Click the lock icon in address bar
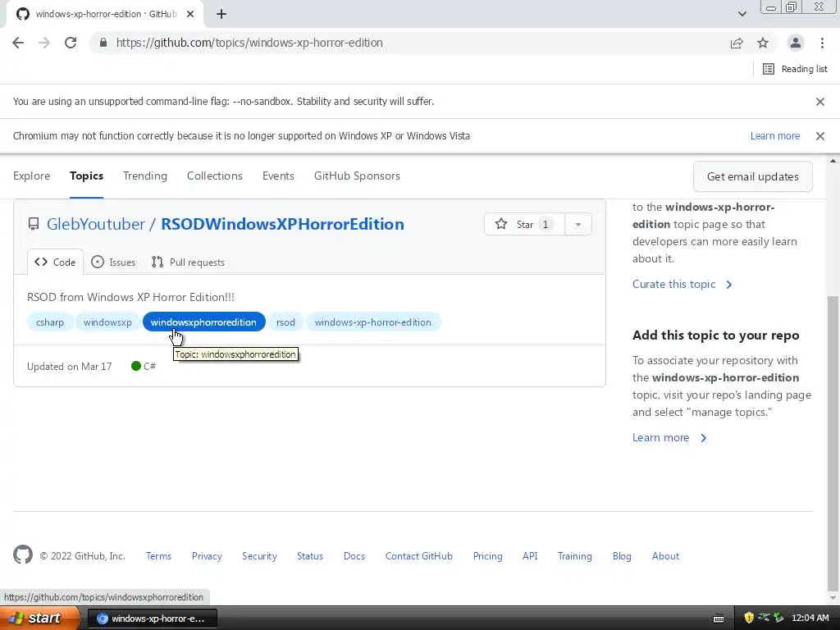Viewport: 840px width, 630px height. pyautogui.click(x=103, y=43)
